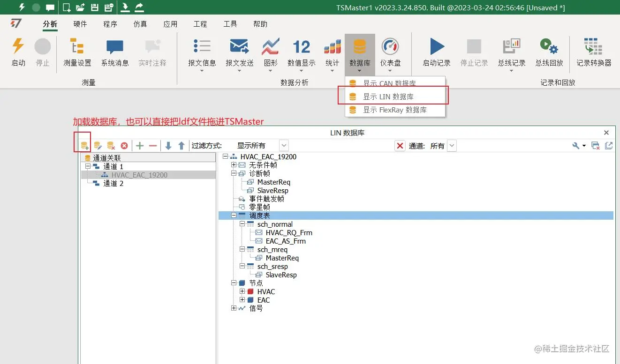Image resolution: width=620 pixels, height=364 pixels.
Task: Open the 过滤方式 显示所有 dropdown
Action: [x=284, y=146]
